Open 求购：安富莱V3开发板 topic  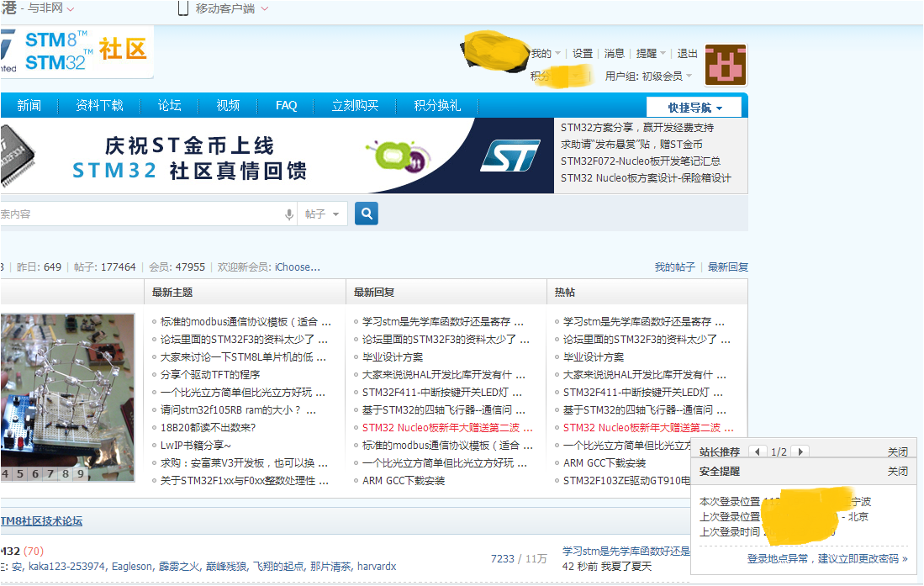coord(244,463)
